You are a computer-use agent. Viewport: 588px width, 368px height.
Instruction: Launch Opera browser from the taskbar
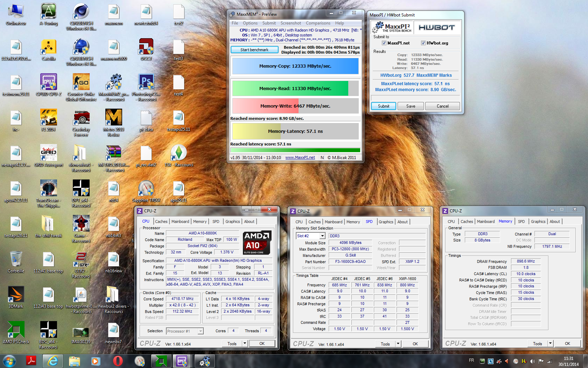(118, 361)
